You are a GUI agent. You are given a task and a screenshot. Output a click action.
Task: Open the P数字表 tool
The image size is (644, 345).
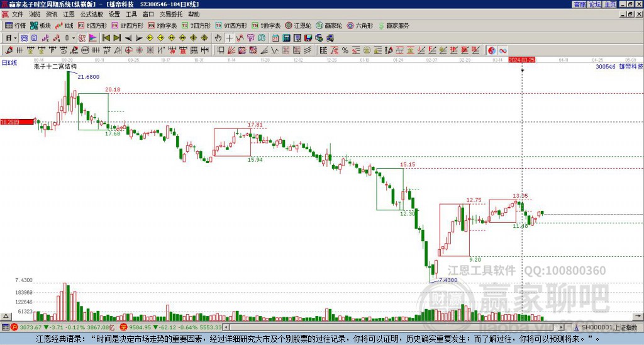pyautogui.click(x=162, y=25)
